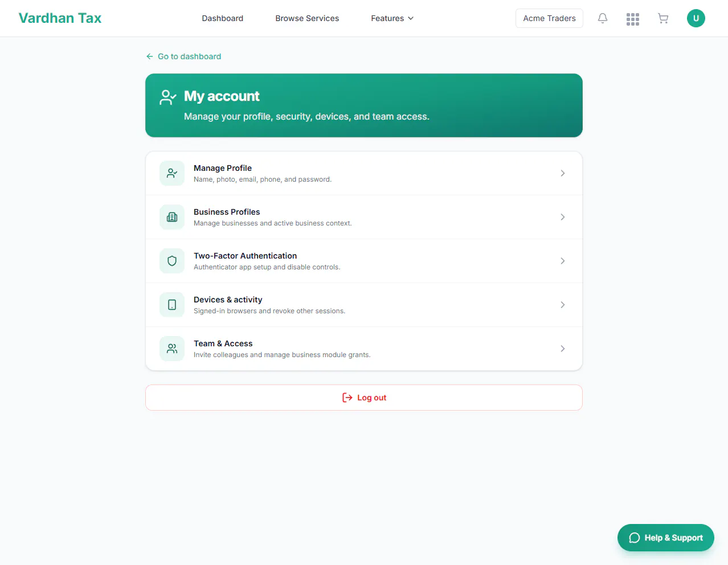This screenshot has height=565, width=728.
Task: Click 'Manage businesses and active business context.' text
Action: pyautogui.click(x=273, y=223)
